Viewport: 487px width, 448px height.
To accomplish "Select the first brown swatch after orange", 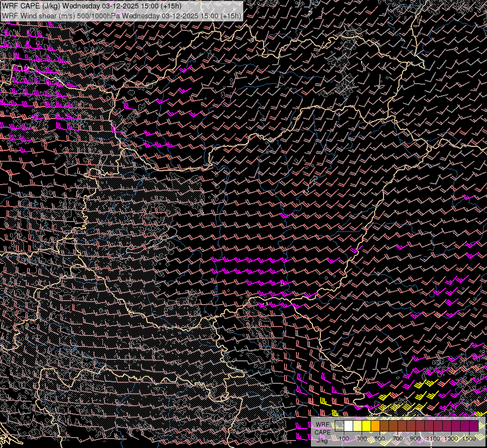I will [x=385, y=426].
